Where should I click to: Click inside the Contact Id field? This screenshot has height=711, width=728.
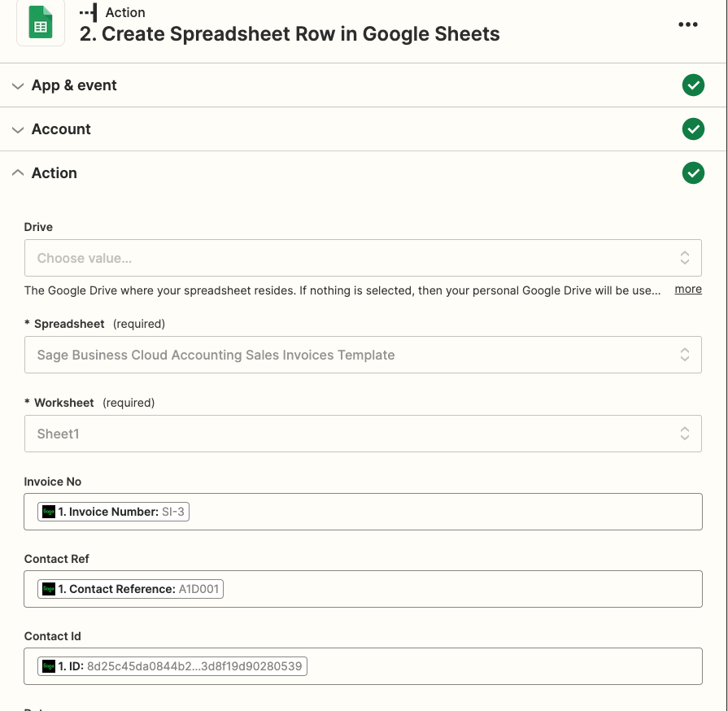click(x=363, y=666)
